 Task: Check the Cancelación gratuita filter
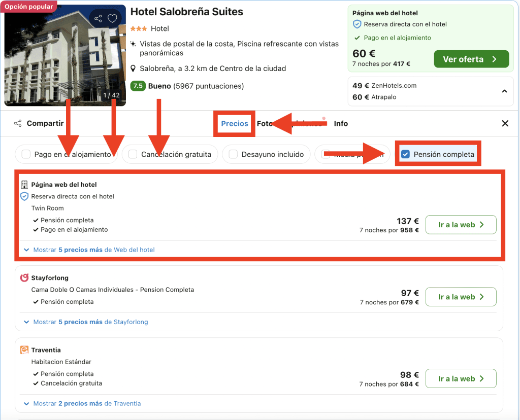tap(133, 154)
